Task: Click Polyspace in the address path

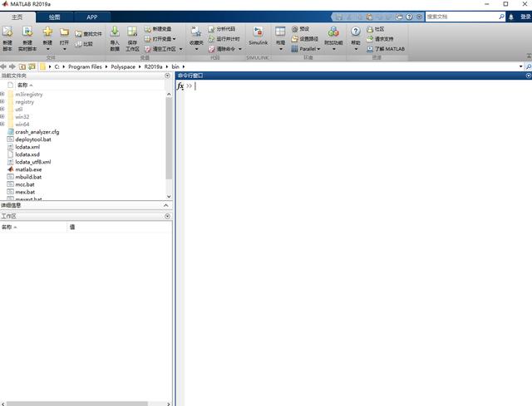Action: tap(123, 66)
